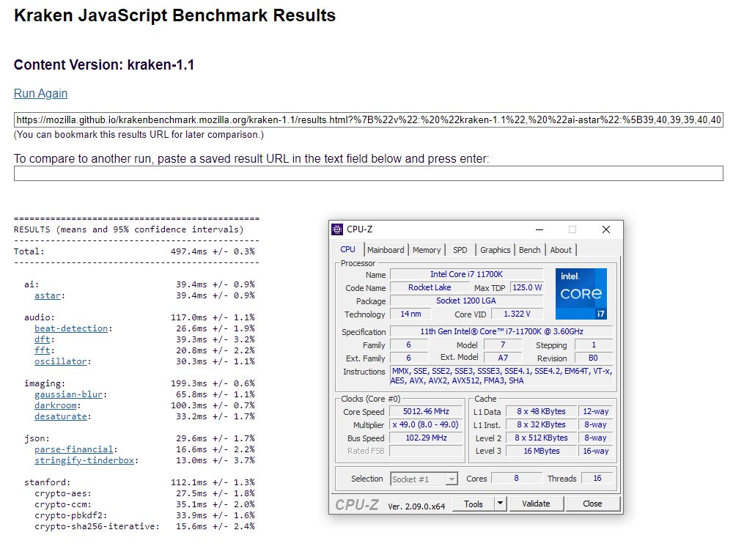This screenshot has width=733, height=560.
Task: Switch to the Mainboard tab
Action: pos(386,250)
